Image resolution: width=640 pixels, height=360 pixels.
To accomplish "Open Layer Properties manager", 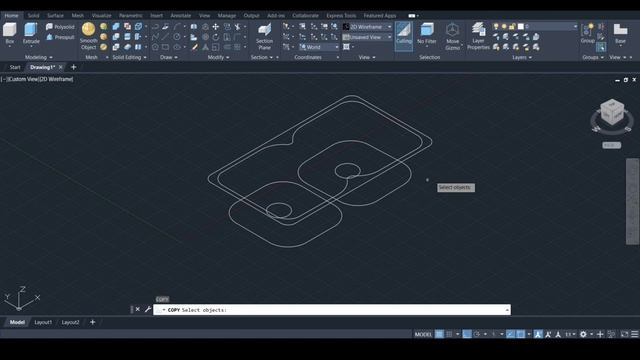I will 478,36.
